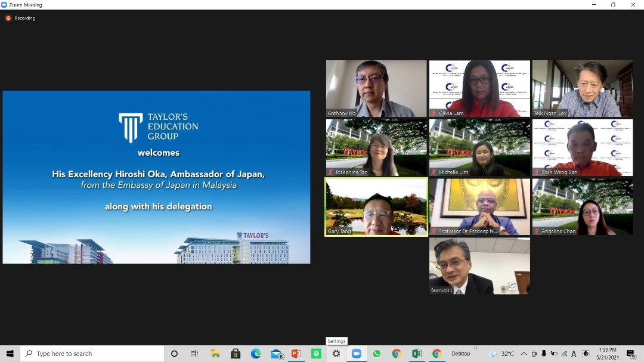Image resolution: width=644 pixels, height=362 pixels.
Task: Open Microsoft Edge from the taskbar
Action: (x=255, y=354)
